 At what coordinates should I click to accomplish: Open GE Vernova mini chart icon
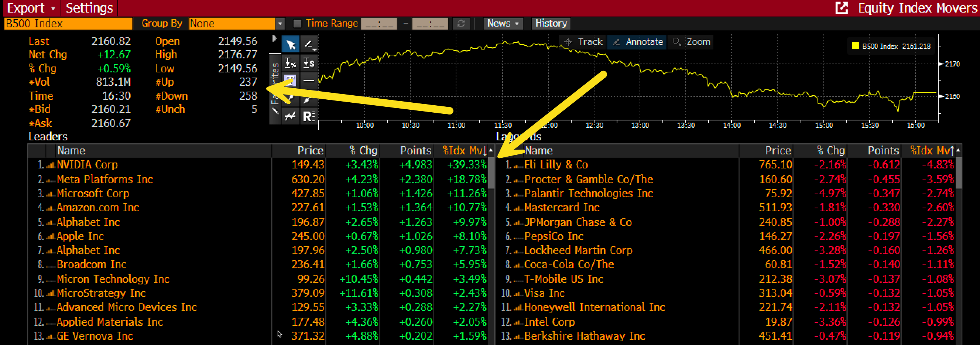point(50,337)
